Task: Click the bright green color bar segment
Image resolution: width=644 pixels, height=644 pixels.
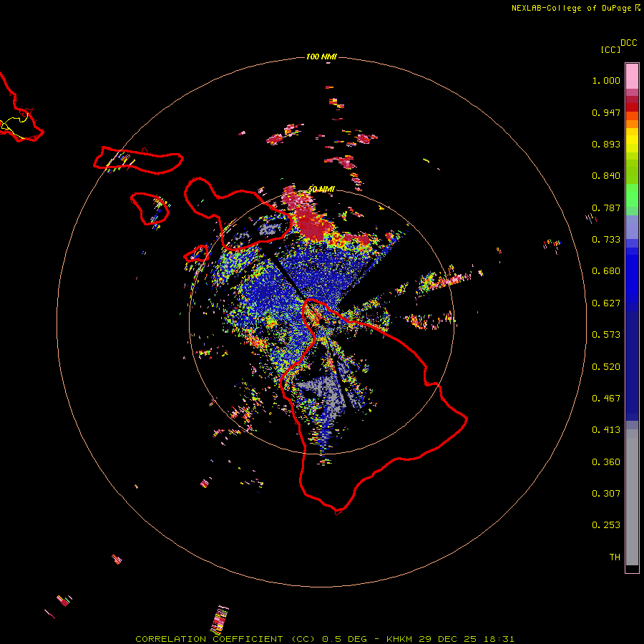Action: 632,195
